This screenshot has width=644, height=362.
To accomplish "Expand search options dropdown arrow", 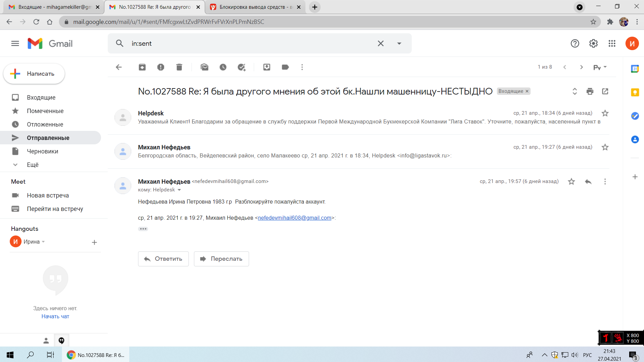I will click(399, 43).
